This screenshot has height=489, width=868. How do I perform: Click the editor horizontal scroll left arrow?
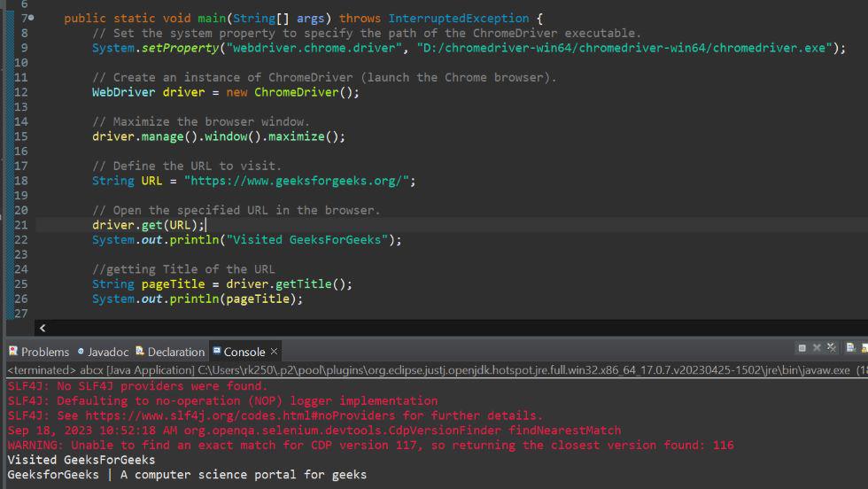coord(43,328)
